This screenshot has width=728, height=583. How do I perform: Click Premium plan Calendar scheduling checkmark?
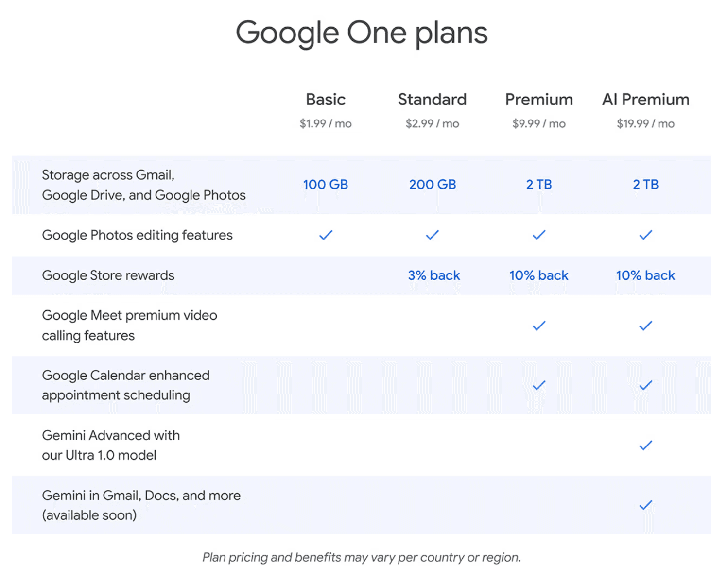[x=539, y=386]
